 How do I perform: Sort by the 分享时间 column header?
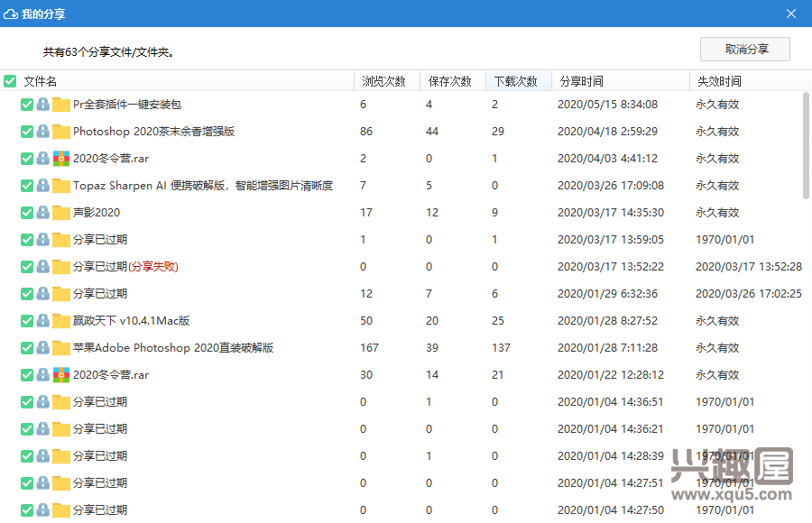pos(621,81)
